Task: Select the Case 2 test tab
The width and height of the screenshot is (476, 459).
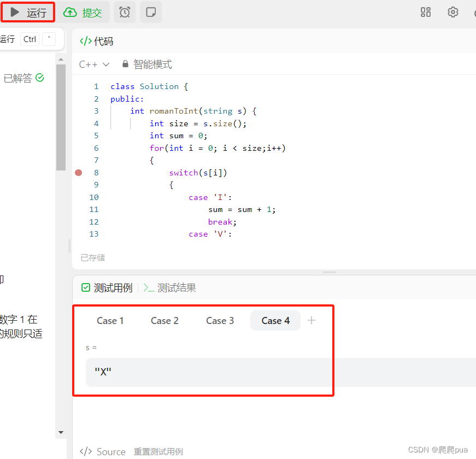Action: click(164, 321)
